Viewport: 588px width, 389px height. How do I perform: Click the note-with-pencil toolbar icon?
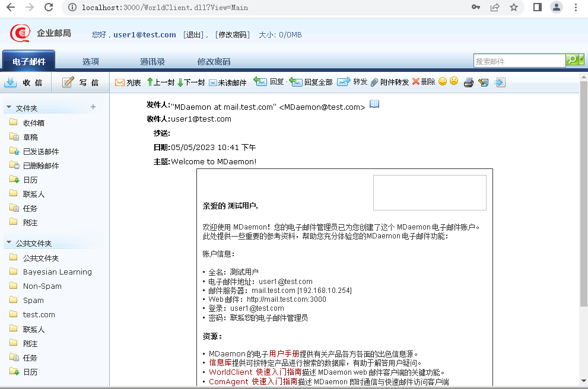(x=484, y=82)
